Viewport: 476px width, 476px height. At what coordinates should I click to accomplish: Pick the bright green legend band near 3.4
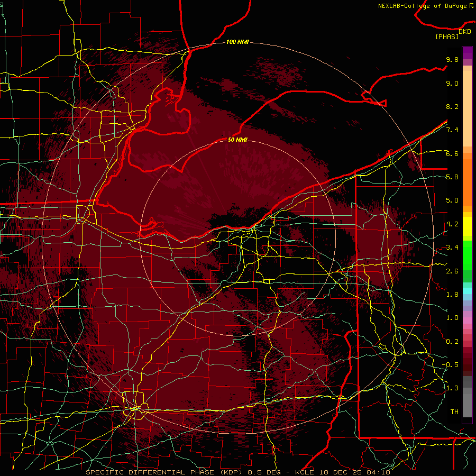point(467,255)
